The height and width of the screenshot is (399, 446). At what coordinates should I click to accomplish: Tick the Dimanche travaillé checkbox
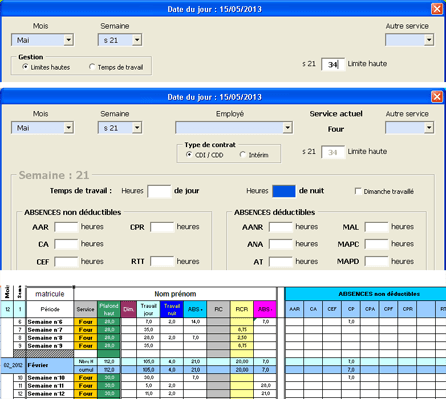point(358,191)
